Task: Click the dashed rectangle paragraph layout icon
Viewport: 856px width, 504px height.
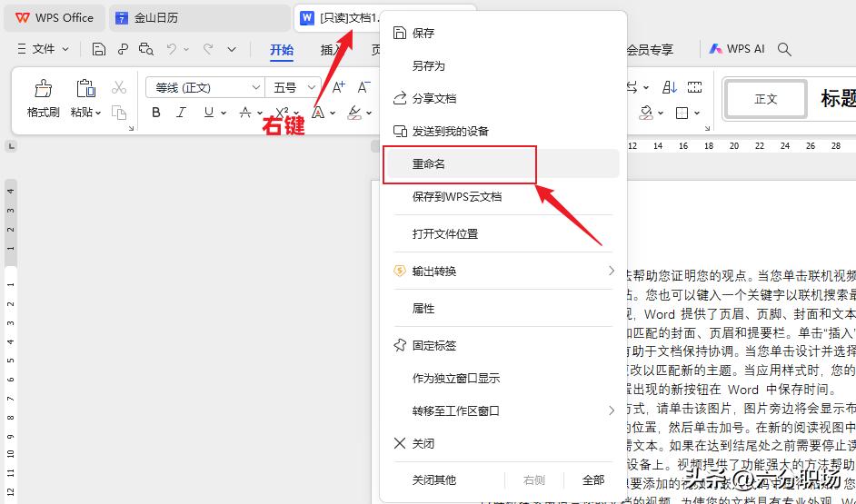Action: point(694,87)
